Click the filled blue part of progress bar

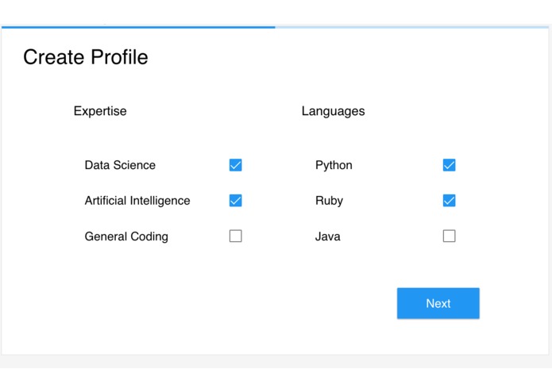138,27
